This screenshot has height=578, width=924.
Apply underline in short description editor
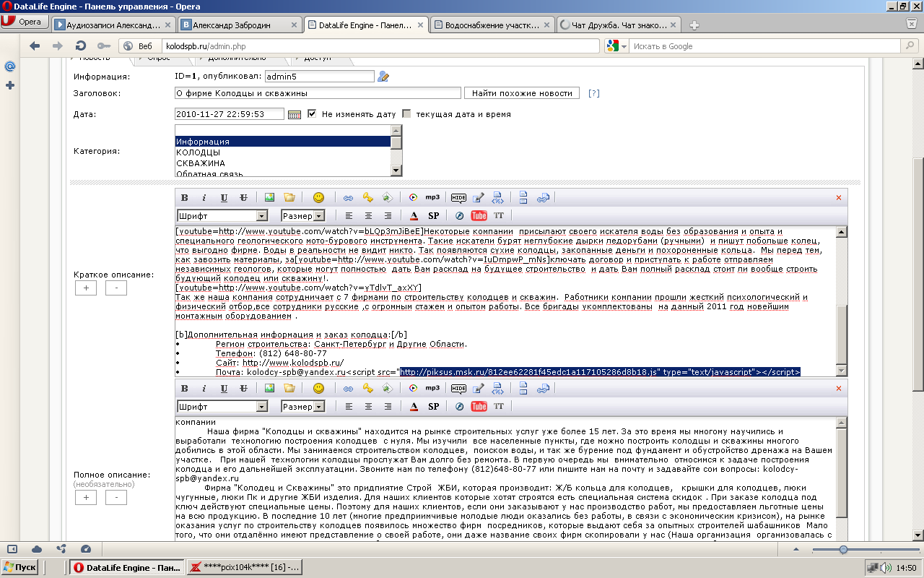coord(224,197)
